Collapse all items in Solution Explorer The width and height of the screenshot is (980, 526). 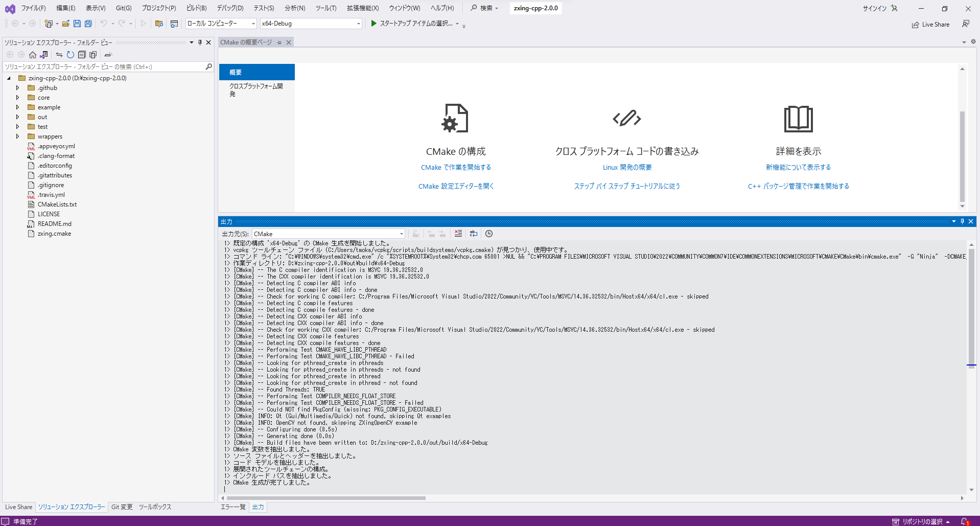82,55
